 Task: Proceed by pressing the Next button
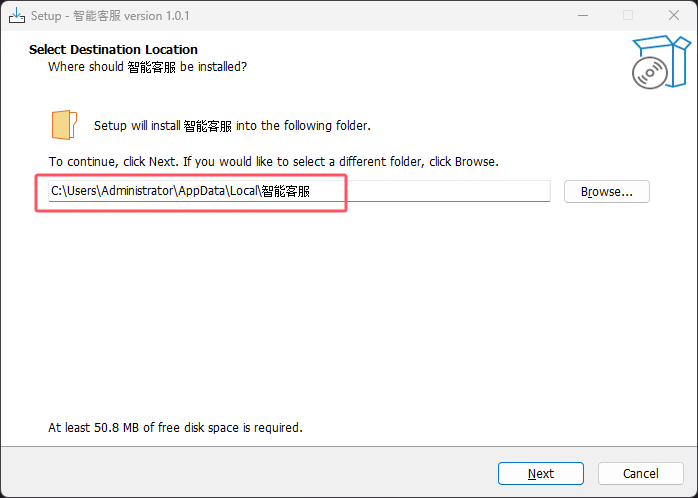(x=540, y=473)
